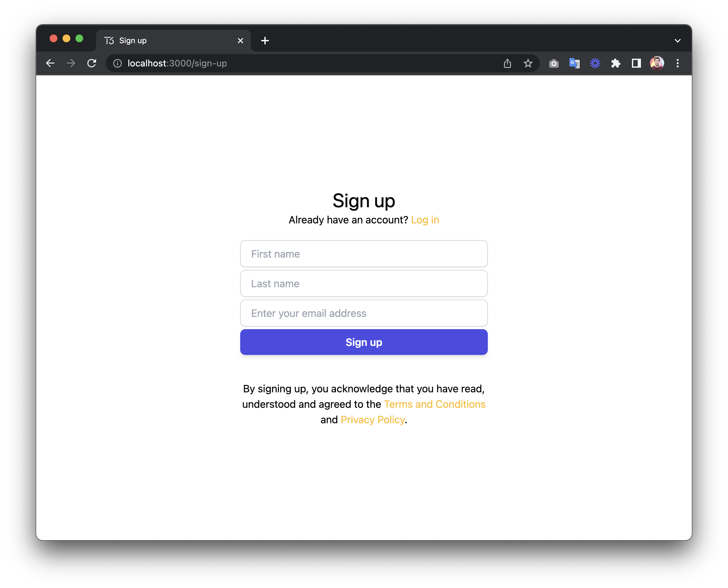Click the email address field
The height and width of the screenshot is (588, 728).
[x=363, y=313]
